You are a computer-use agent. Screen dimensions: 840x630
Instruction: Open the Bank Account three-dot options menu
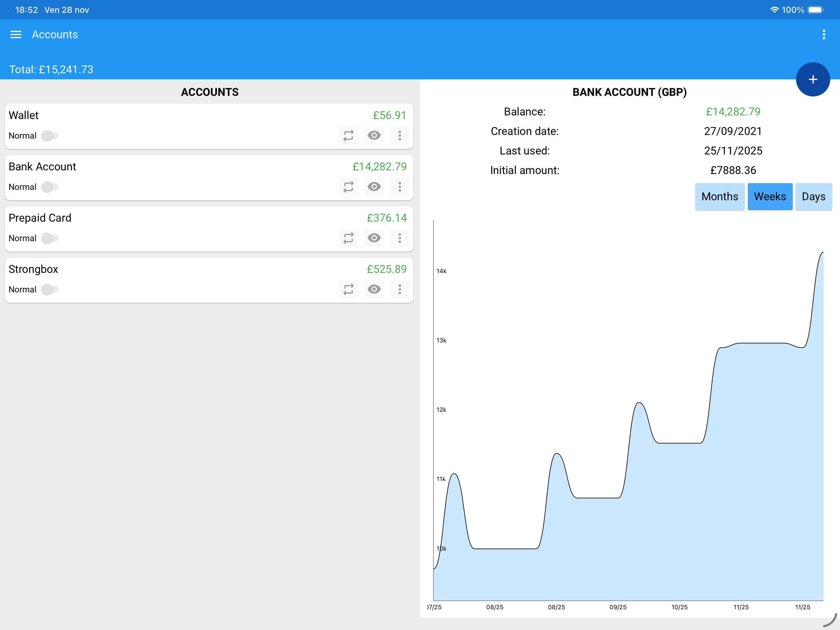(x=400, y=187)
